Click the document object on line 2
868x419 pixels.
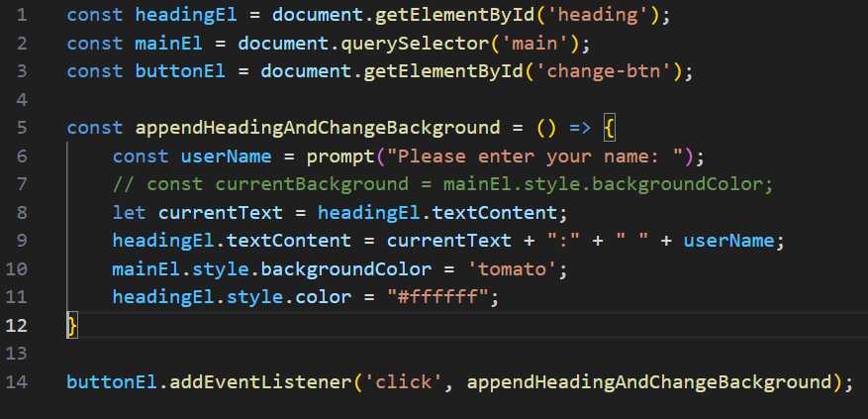283,44
